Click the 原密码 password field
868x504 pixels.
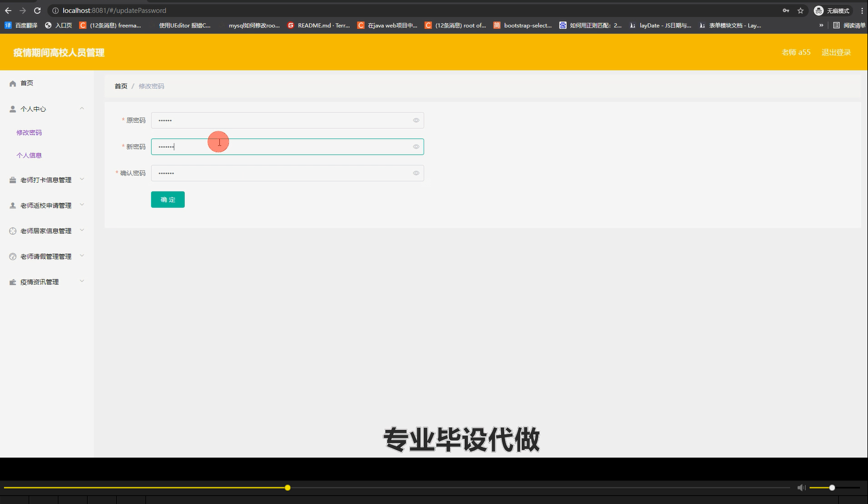287,120
